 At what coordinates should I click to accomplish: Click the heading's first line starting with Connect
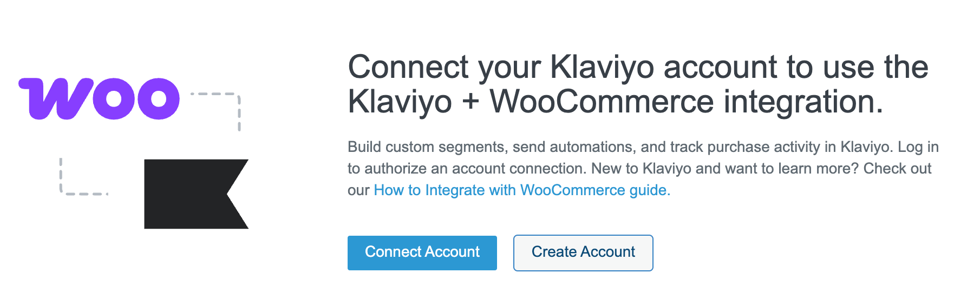point(638,67)
